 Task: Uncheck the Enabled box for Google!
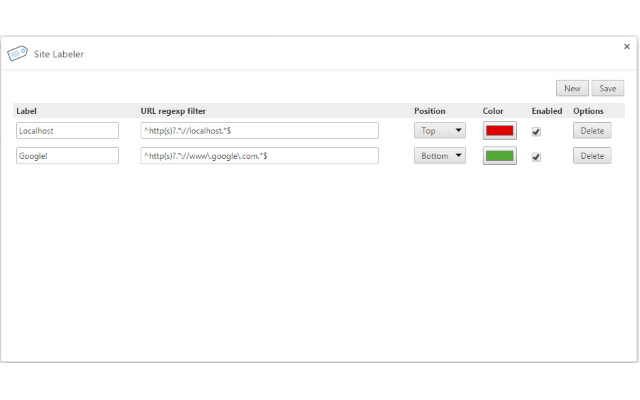click(536, 156)
